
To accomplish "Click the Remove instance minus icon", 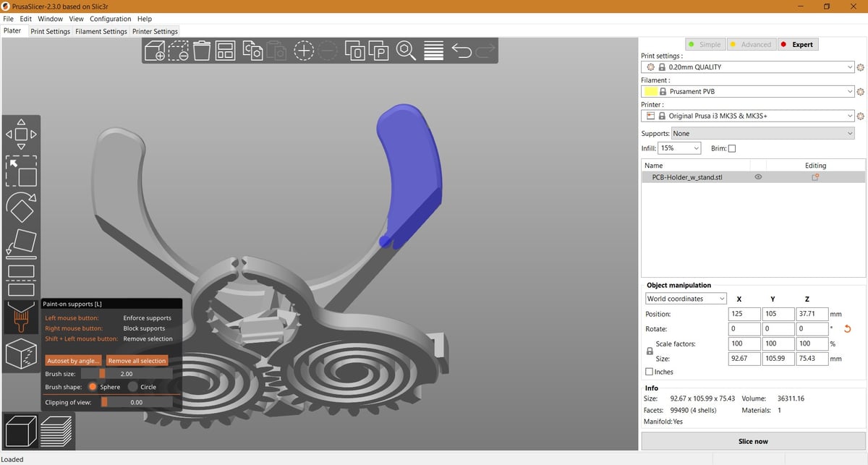I will pyautogui.click(x=328, y=51).
